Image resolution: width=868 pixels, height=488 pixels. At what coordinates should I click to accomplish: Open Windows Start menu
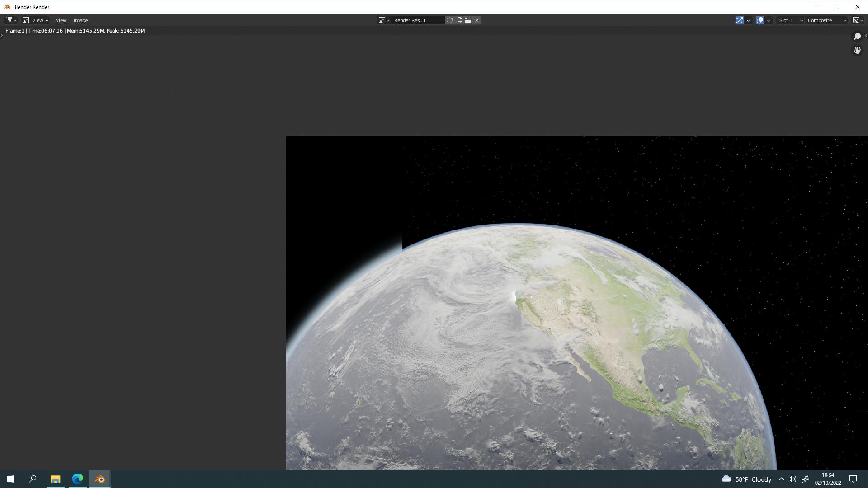coord(11,479)
